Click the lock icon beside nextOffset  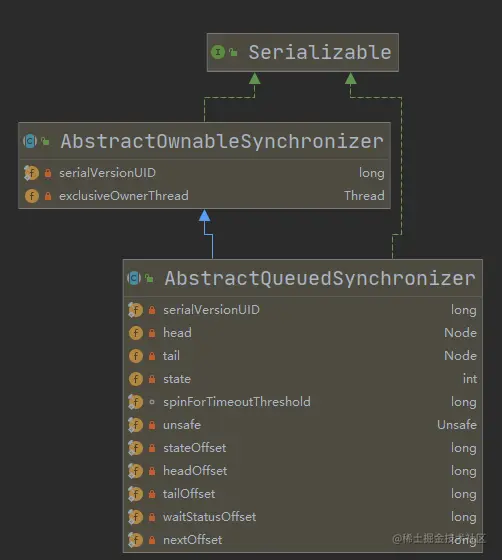(x=152, y=540)
